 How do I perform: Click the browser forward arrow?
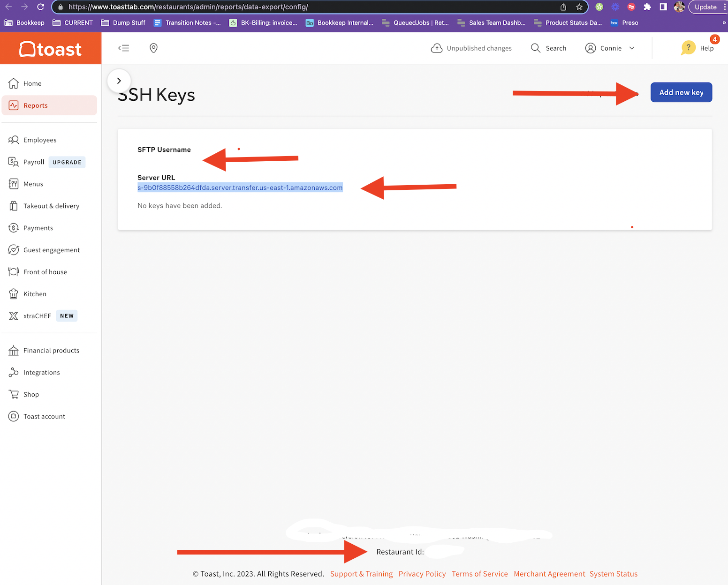[24, 7]
